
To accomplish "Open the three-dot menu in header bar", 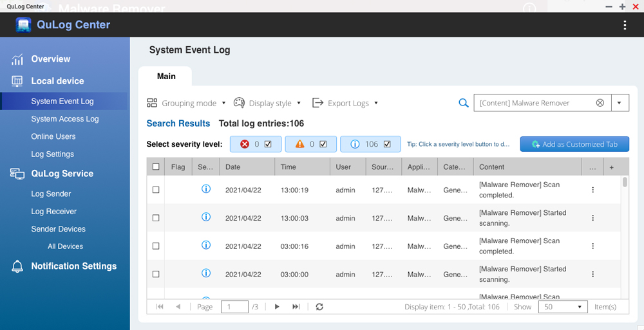I will (625, 25).
